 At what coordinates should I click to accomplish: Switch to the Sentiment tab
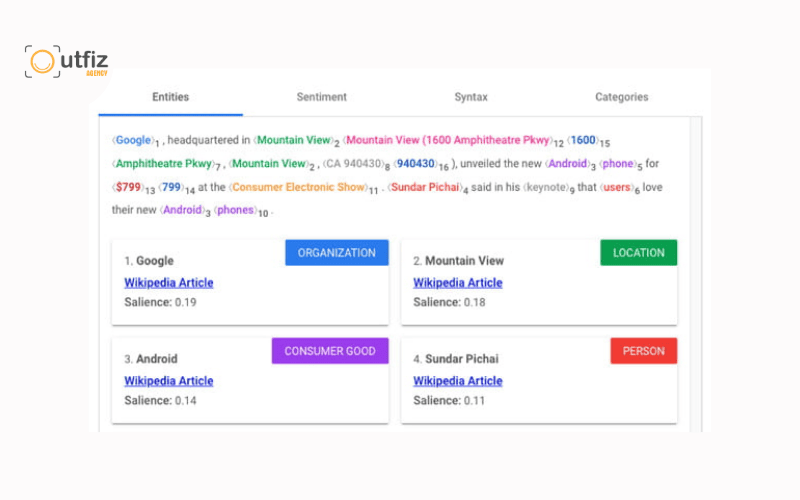(321, 97)
